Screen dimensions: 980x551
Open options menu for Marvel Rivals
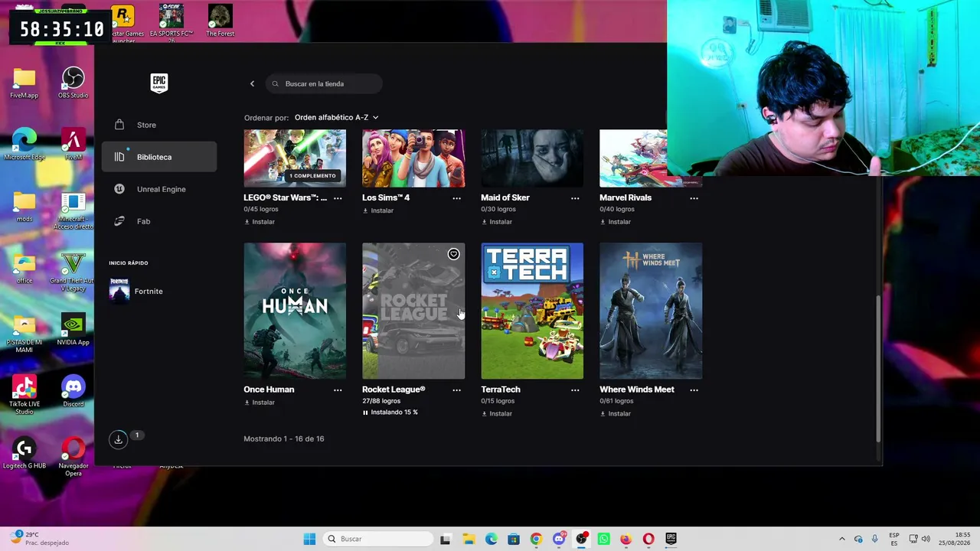[x=694, y=198]
